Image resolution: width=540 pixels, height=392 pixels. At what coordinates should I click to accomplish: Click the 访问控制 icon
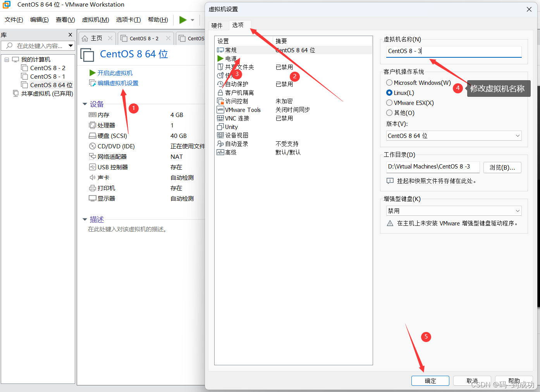[220, 101]
